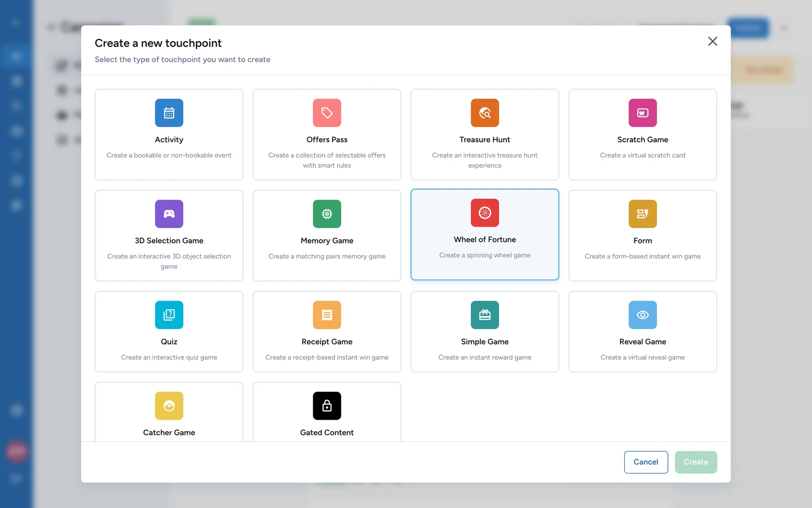The width and height of the screenshot is (812, 508).
Task: Pick the pink Scratch Game icon
Action: point(642,113)
